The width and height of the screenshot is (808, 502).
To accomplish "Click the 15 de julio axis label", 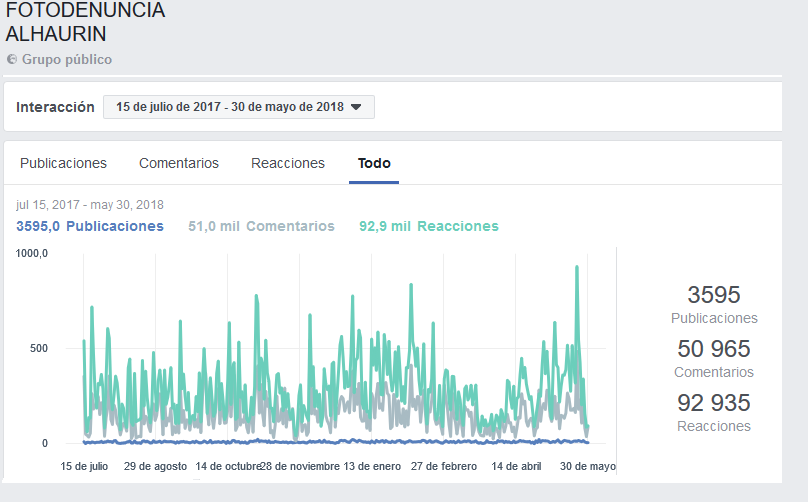I will (x=84, y=466).
